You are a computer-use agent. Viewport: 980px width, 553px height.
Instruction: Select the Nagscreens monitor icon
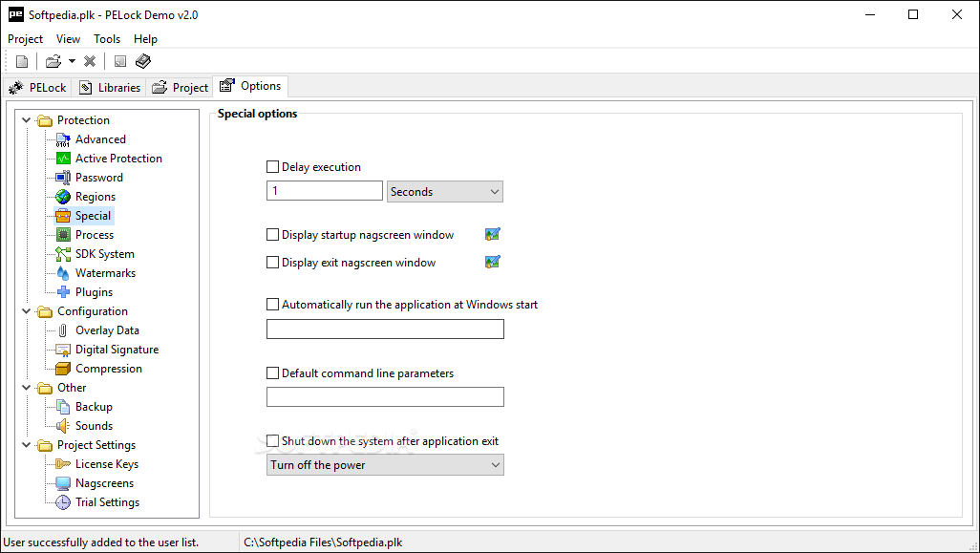tap(63, 483)
